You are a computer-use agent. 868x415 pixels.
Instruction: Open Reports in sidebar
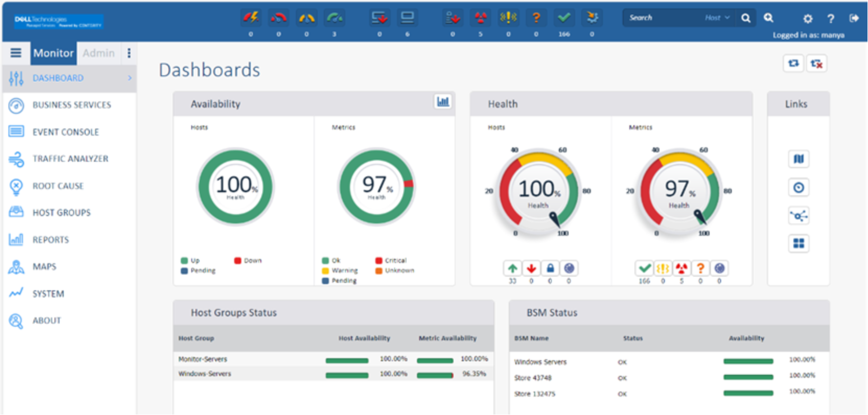click(x=70, y=240)
